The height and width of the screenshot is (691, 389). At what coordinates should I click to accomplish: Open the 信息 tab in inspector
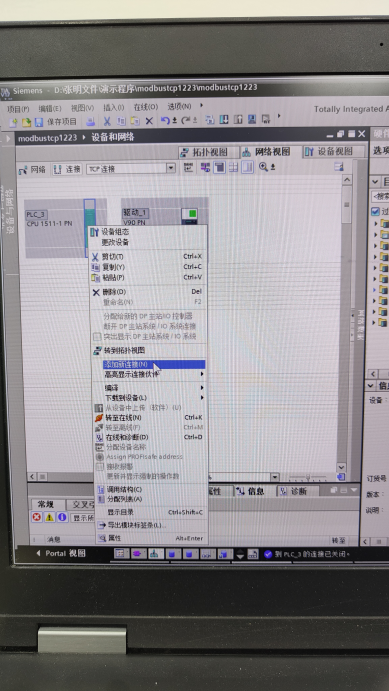point(250,492)
